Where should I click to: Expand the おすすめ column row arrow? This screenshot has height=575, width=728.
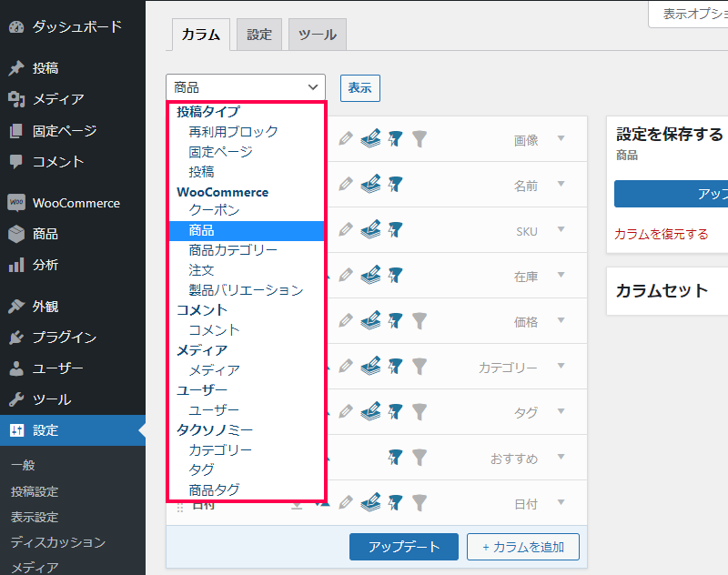click(561, 457)
